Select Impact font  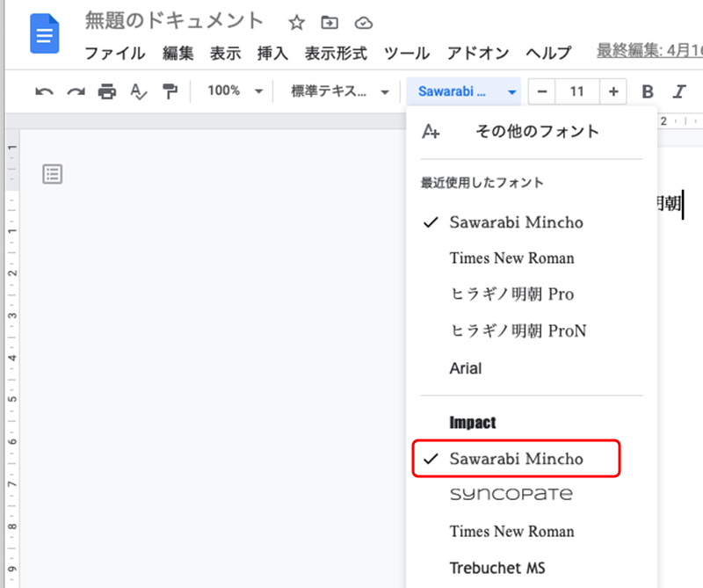click(x=532, y=422)
